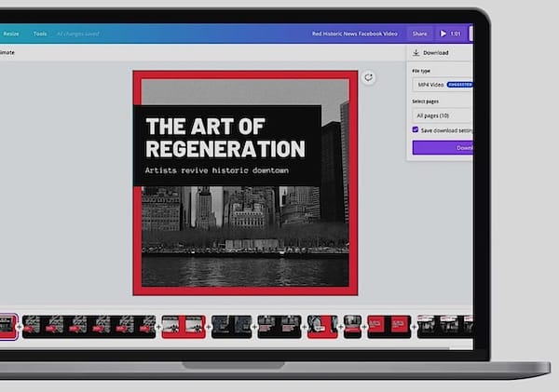The image size is (559, 392).
Task: Select the short seventh single-frame timeline clip
Action: [x=352, y=327]
